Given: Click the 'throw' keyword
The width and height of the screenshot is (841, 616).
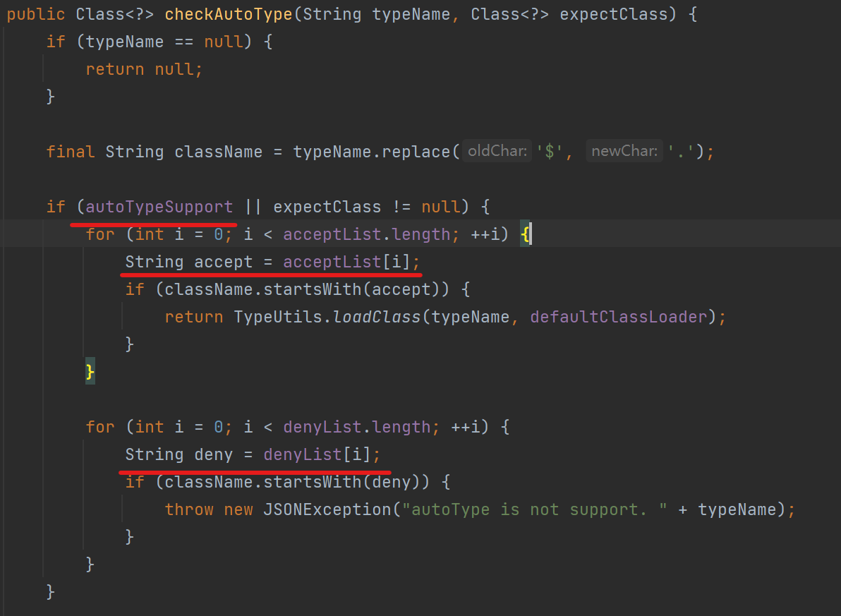Looking at the screenshot, I should 189,509.
